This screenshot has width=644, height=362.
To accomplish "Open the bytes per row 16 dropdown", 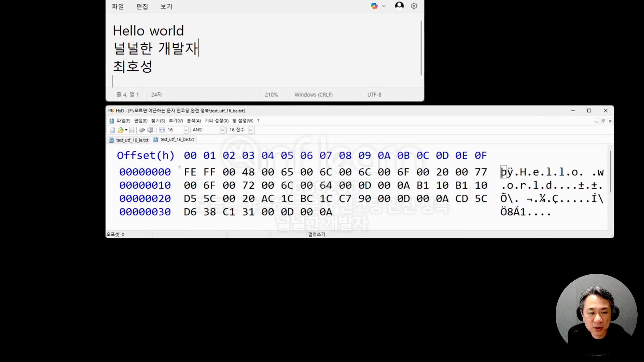I will (x=186, y=130).
